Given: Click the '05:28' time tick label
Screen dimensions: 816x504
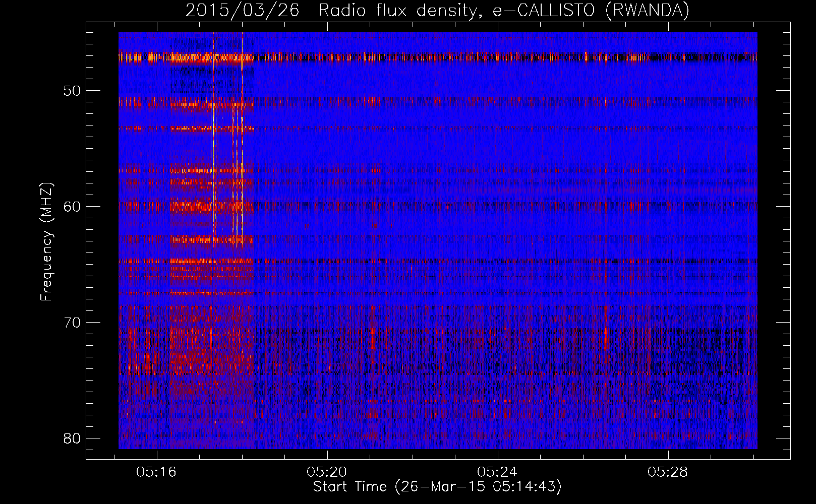Looking at the screenshot, I should click(x=668, y=472).
